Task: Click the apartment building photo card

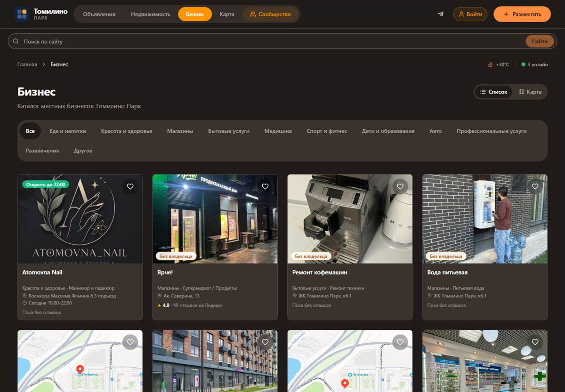Action: tap(215, 361)
